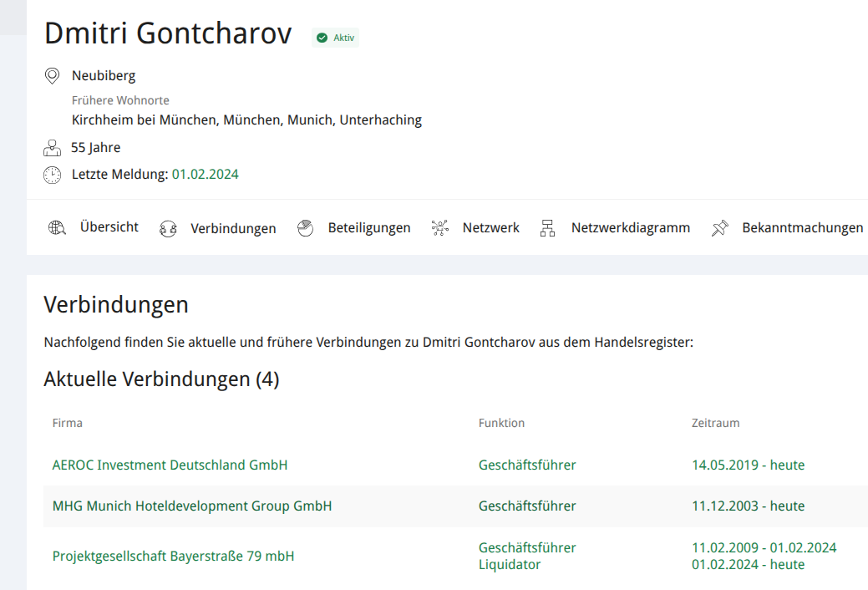Click the green checkmark Aktiv badge
The width and height of the screenshot is (868, 590).
point(335,38)
